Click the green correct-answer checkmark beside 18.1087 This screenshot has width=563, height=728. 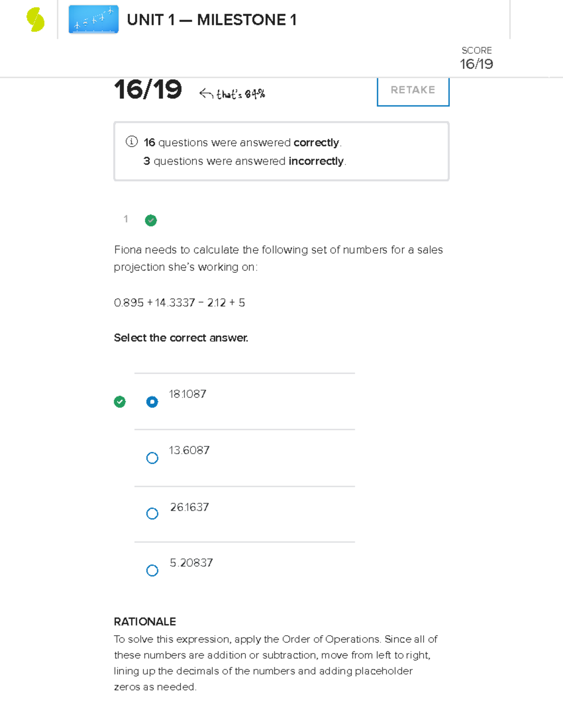coord(120,402)
